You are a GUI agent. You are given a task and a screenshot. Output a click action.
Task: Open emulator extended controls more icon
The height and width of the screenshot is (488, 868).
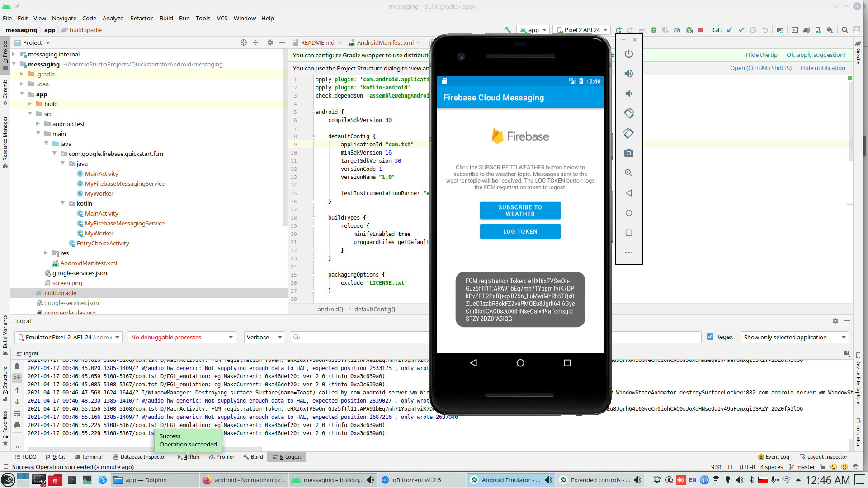click(x=628, y=253)
